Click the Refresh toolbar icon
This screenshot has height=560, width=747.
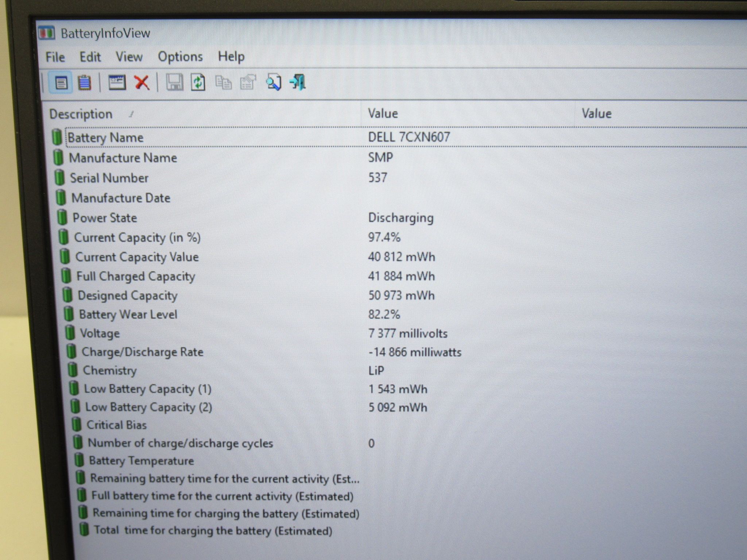click(x=198, y=82)
